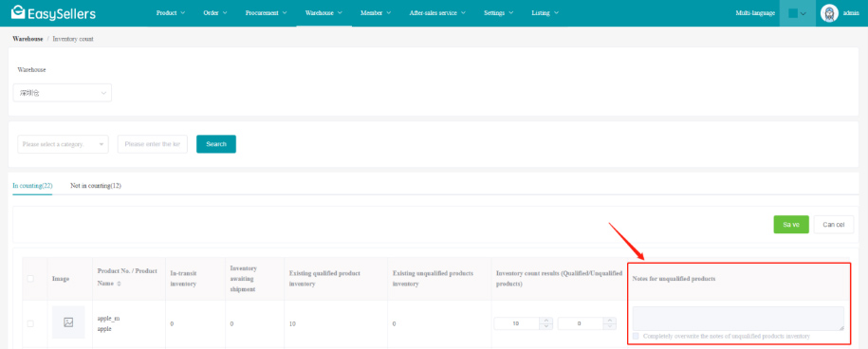Screen dimensions: 868x349
Task: Click the Cancel button
Action: [x=834, y=225]
